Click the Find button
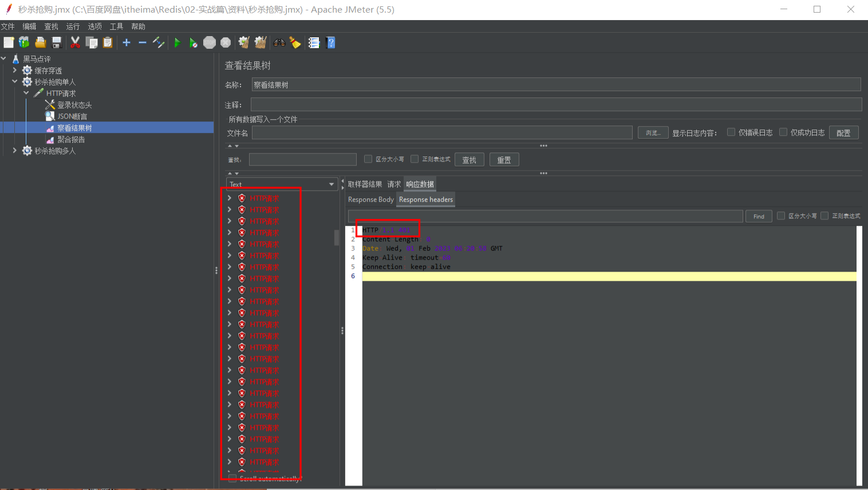The width and height of the screenshot is (868, 490). 759,216
